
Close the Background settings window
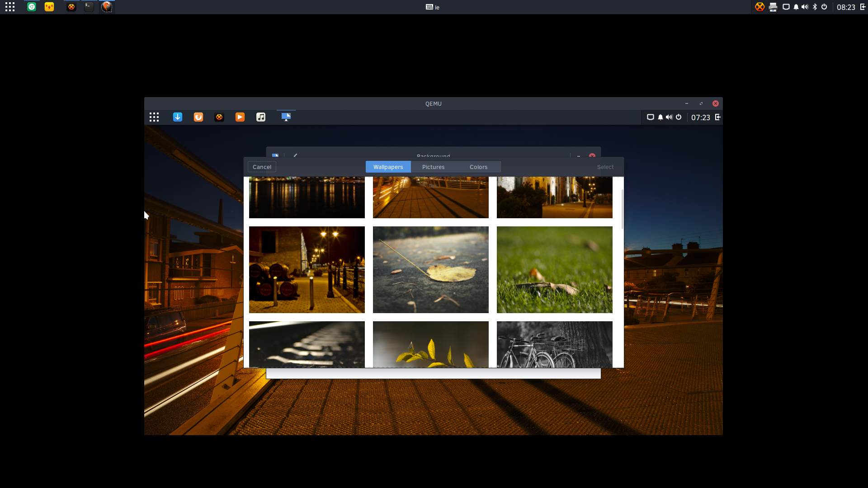(592, 155)
